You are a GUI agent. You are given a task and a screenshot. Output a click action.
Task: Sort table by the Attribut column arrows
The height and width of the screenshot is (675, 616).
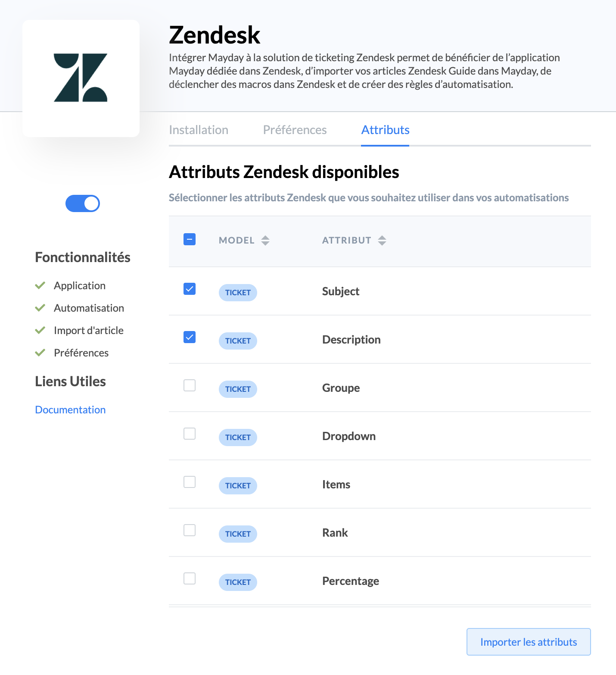382,241
